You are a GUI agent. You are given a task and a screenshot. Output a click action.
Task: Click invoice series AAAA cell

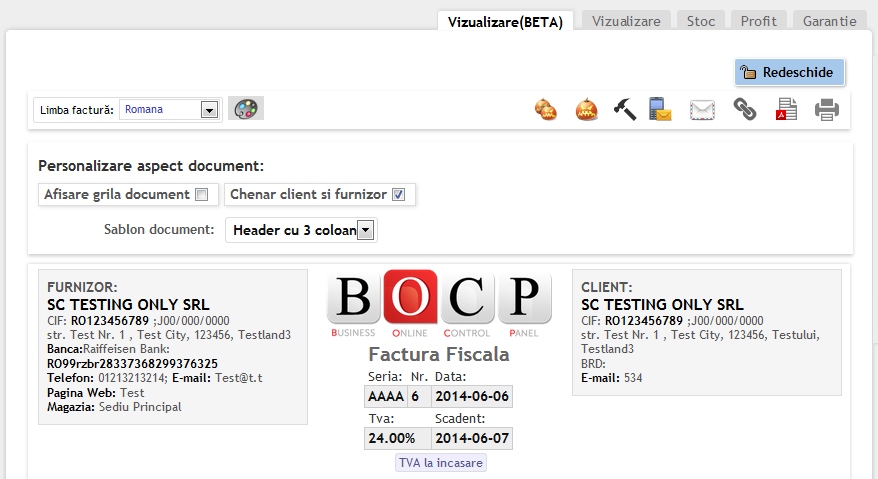pos(386,397)
